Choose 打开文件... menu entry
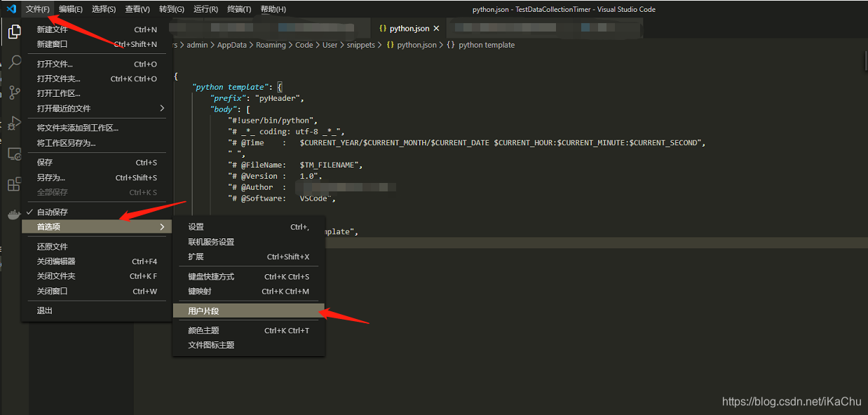 [x=97, y=64]
